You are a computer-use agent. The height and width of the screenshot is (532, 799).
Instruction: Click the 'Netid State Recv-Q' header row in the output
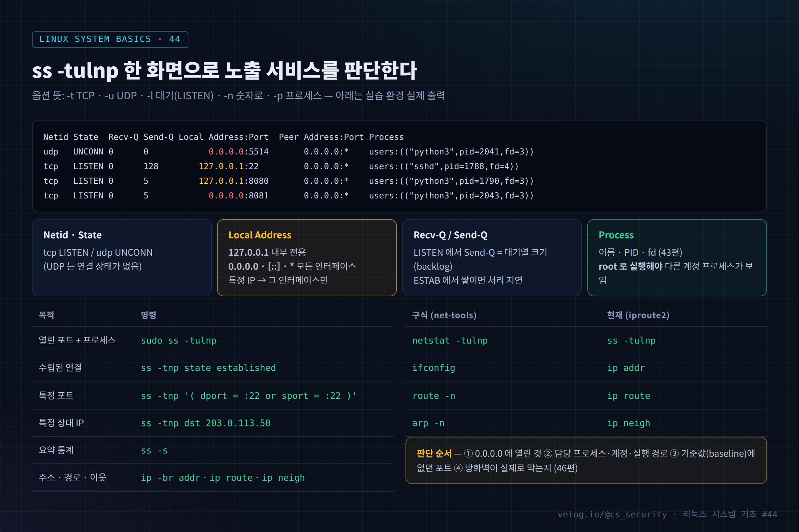[x=223, y=137]
